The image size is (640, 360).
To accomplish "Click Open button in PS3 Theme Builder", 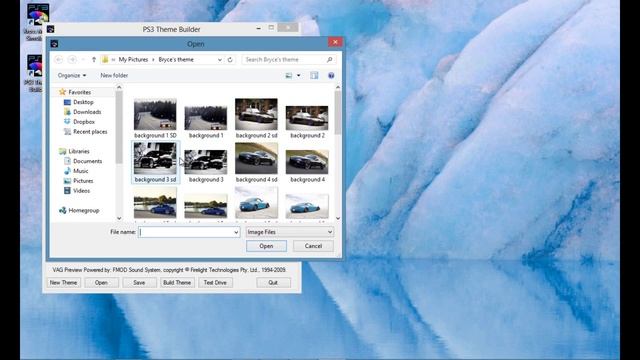I will point(101,283).
